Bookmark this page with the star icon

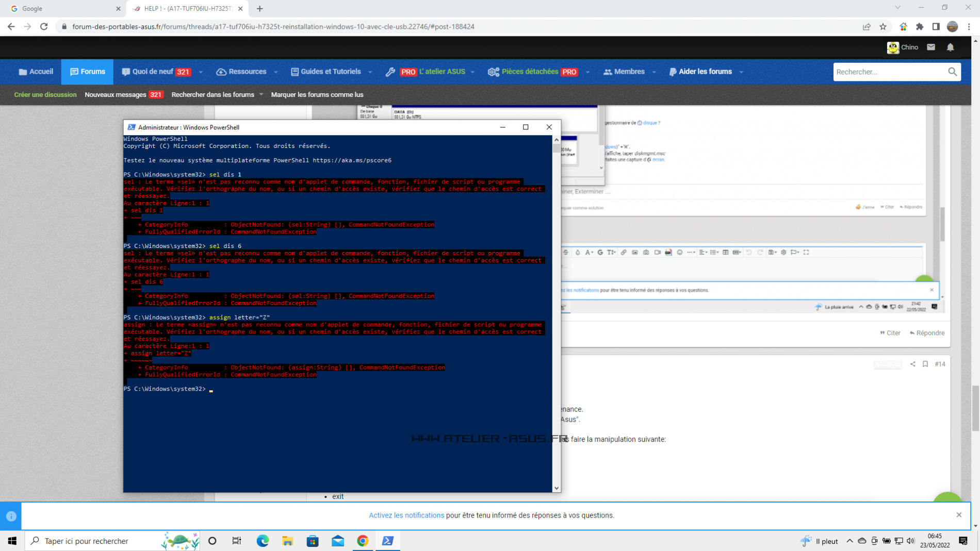click(883, 27)
